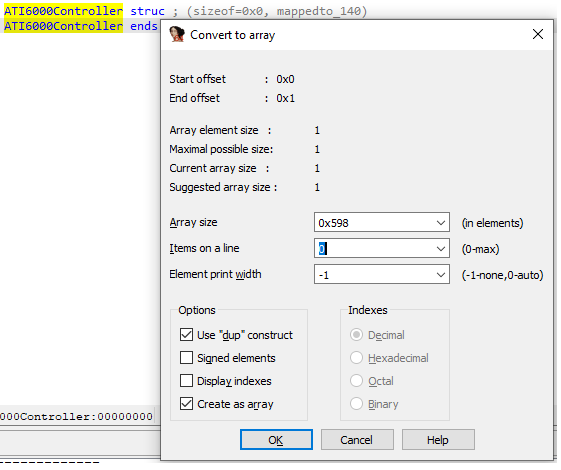
Task: Confirm the dialog with OK
Action: click(x=276, y=440)
